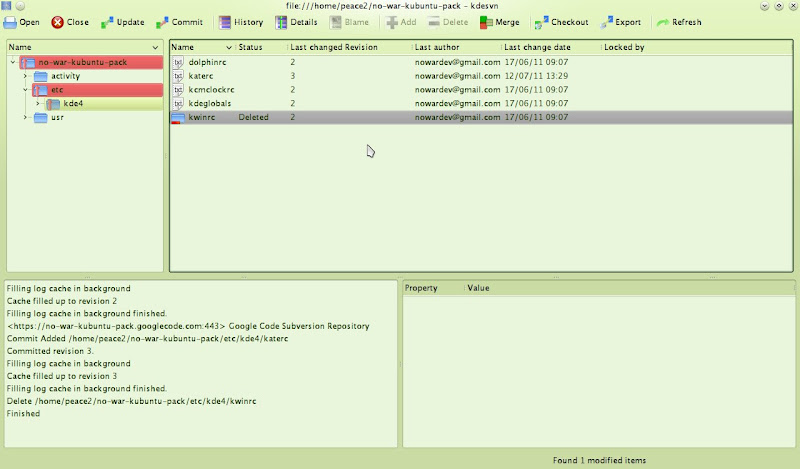Select the kde4 tree item label
This screenshot has width=800, height=469.
click(73, 104)
